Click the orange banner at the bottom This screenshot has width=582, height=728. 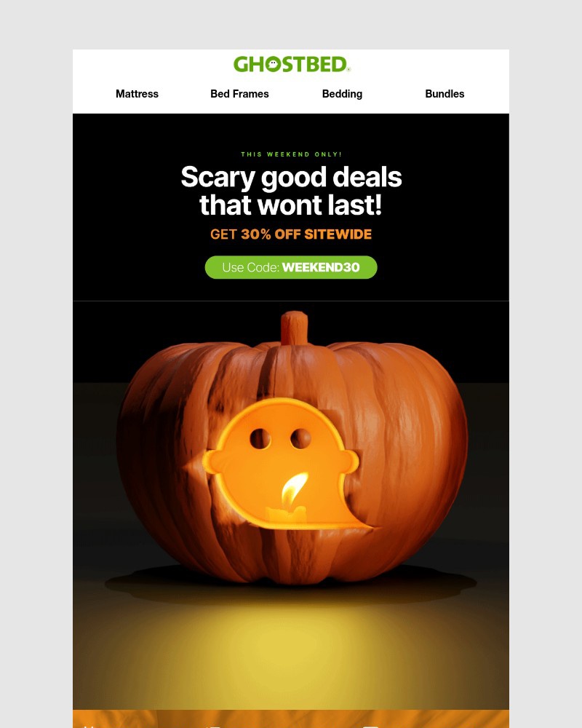coord(291,719)
